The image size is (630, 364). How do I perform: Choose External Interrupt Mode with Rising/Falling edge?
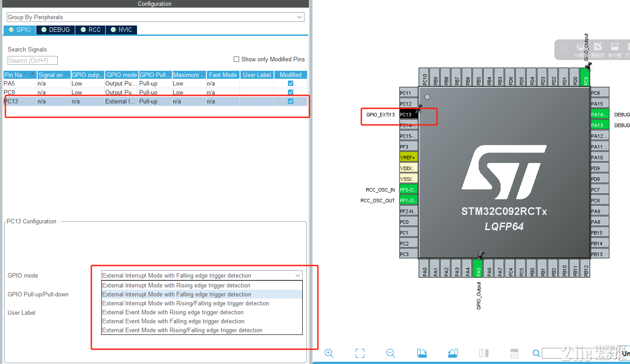[x=202, y=303]
